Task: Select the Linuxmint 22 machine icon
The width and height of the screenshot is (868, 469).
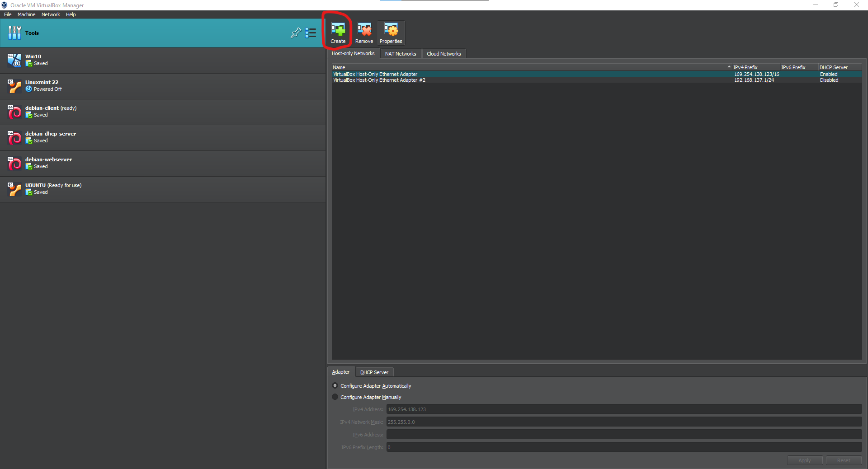Action: [x=14, y=86]
